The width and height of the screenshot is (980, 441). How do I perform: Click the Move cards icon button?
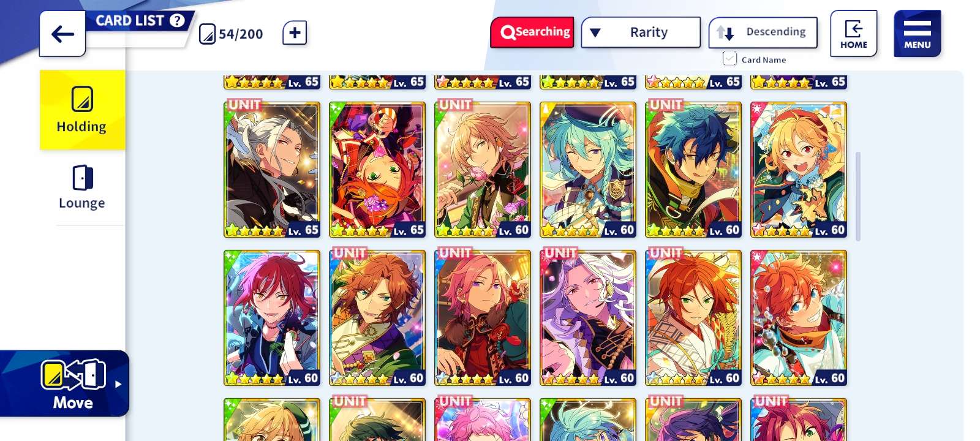pos(73,383)
